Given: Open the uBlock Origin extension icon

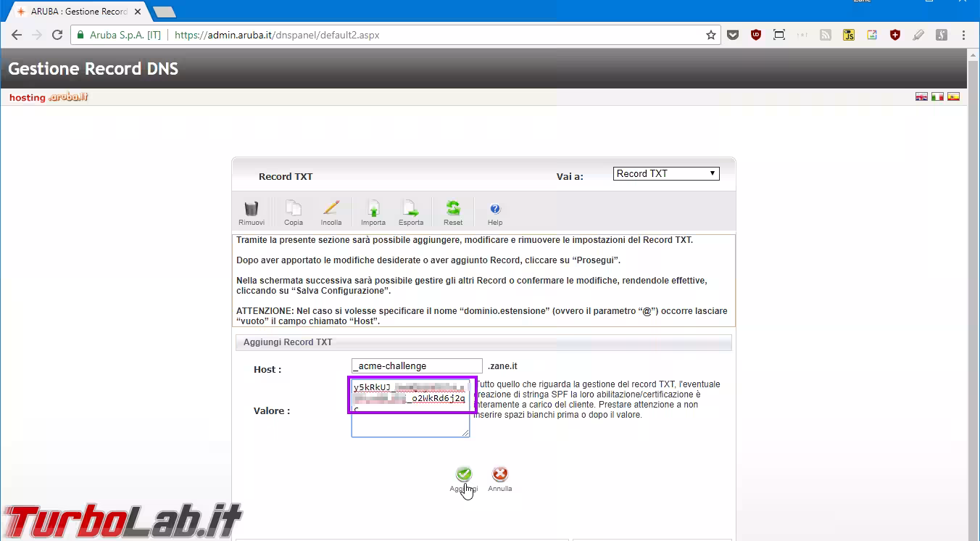Looking at the screenshot, I should pyautogui.click(x=756, y=35).
